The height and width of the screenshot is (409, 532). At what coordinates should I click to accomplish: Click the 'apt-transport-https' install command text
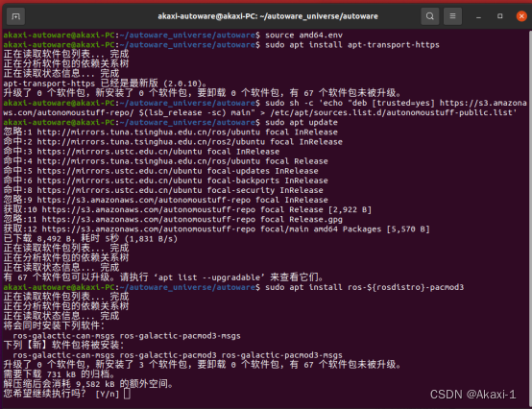pyautogui.click(x=352, y=45)
